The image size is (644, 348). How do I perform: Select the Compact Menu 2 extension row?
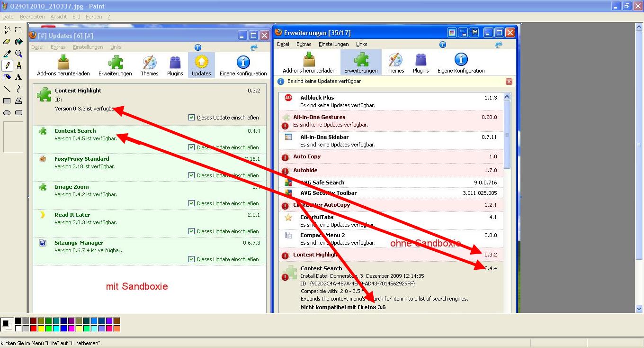[x=391, y=239]
